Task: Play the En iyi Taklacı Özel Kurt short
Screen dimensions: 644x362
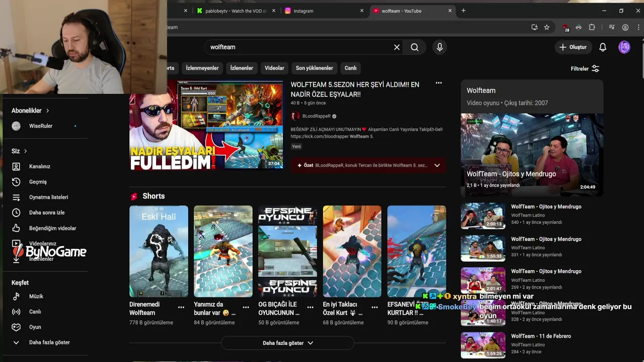Action: pos(352,251)
